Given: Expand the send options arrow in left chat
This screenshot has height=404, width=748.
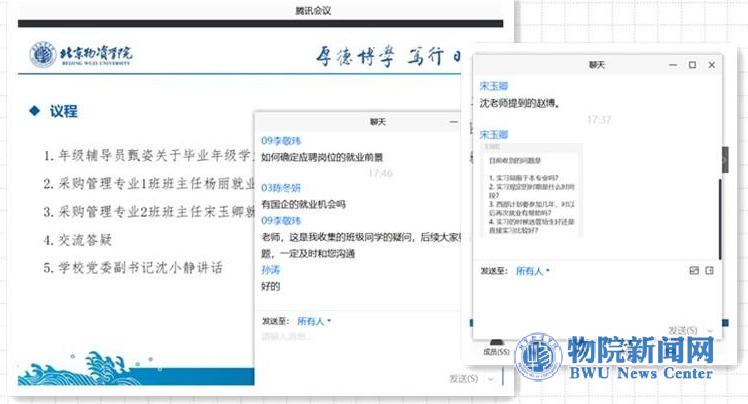Looking at the screenshot, I should click(x=489, y=379).
